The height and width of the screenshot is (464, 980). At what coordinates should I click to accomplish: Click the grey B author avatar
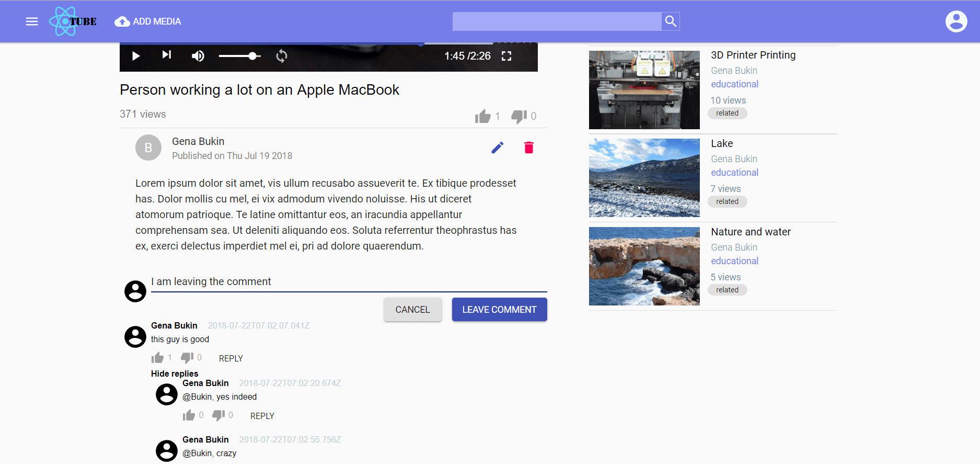(148, 148)
